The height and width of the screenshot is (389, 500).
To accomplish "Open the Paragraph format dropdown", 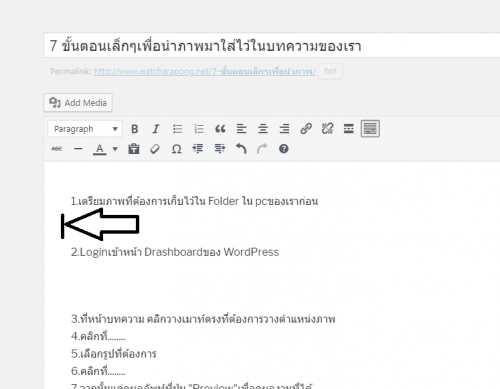I will 85,129.
